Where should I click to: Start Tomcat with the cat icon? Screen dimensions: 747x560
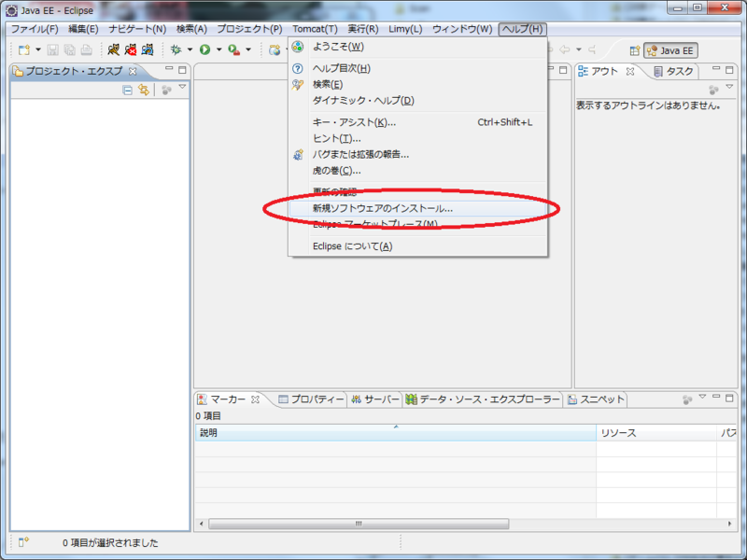pyautogui.click(x=113, y=49)
